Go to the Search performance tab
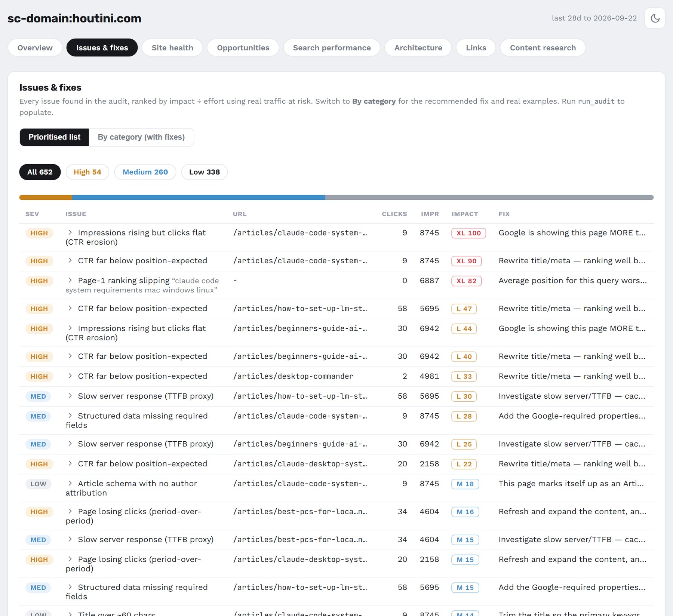Screen dimensions: 673x616 332,47
